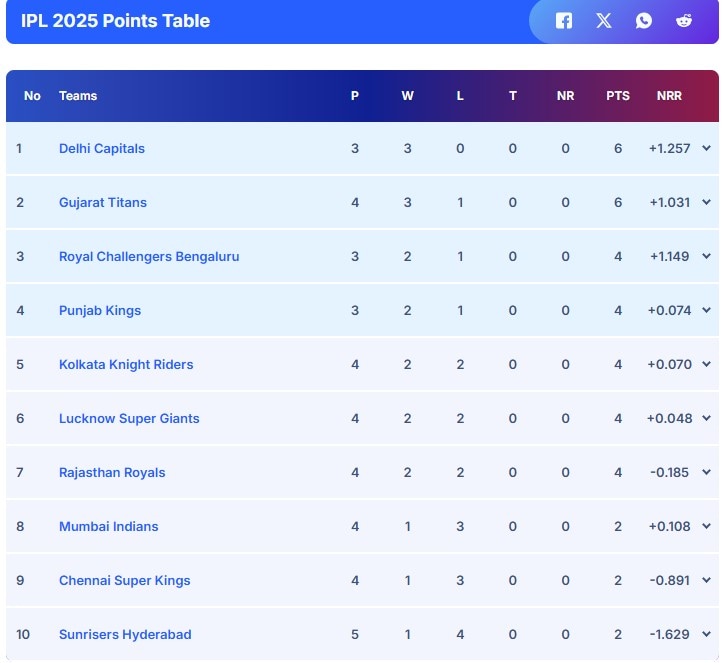This screenshot has width=725, height=663.
Task: Share the table on X (Twitter)
Action: [604, 21]
